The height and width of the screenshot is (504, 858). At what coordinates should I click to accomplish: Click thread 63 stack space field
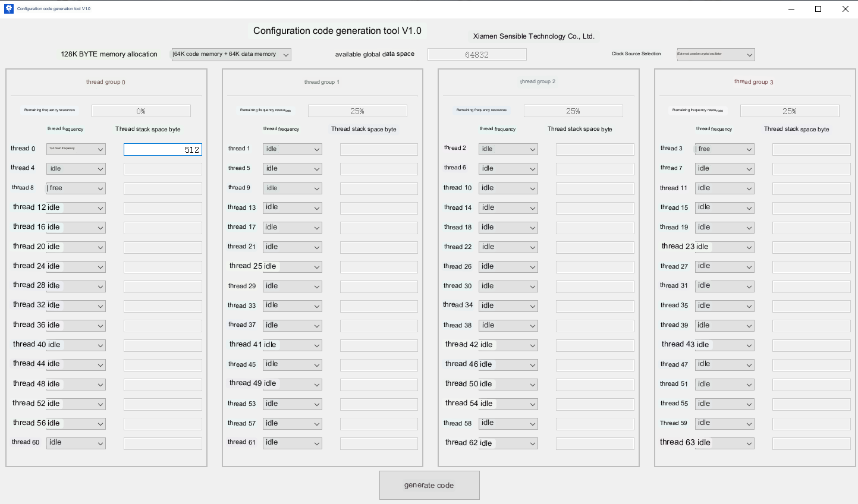coord(812,444)
